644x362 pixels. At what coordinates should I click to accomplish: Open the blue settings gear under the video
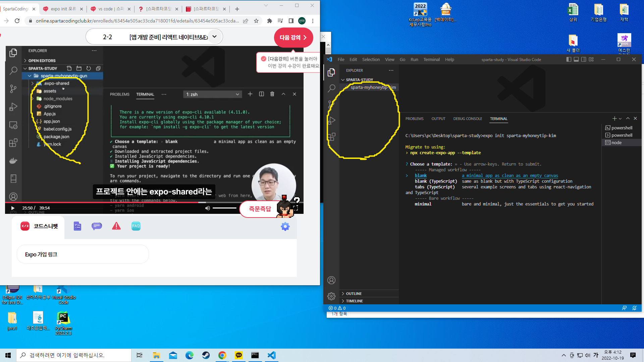(x=285, y=227)
